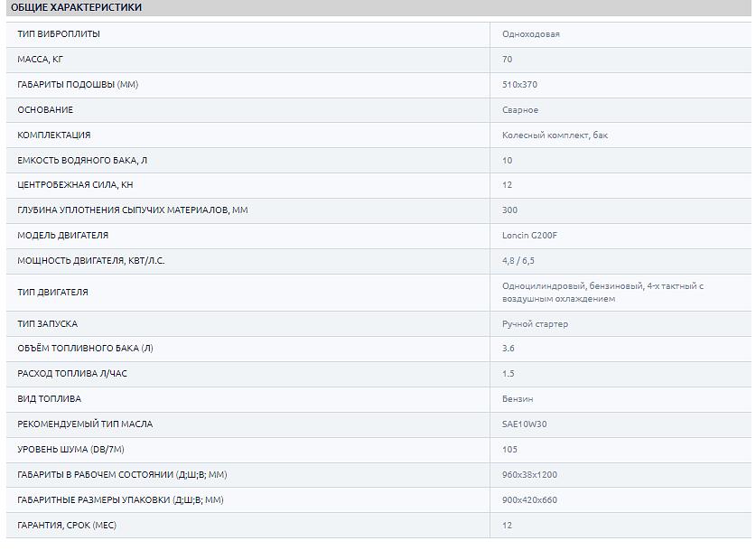Select the 510x370 sole dimensions value
756x550 pixels.
519,85
